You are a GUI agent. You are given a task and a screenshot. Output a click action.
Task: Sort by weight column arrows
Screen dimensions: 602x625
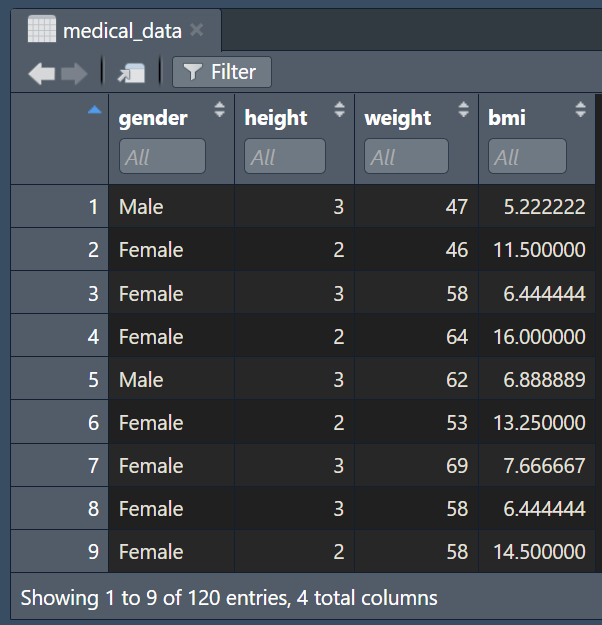pyautogui.click(x=463, y=109)
